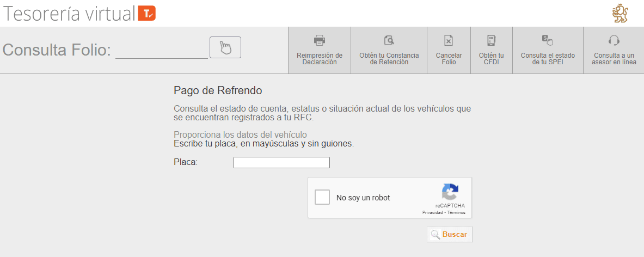The width and height of the screenshot is (644, 257).
Task: Click the golden lion emblem
Action: coord(621,14)
